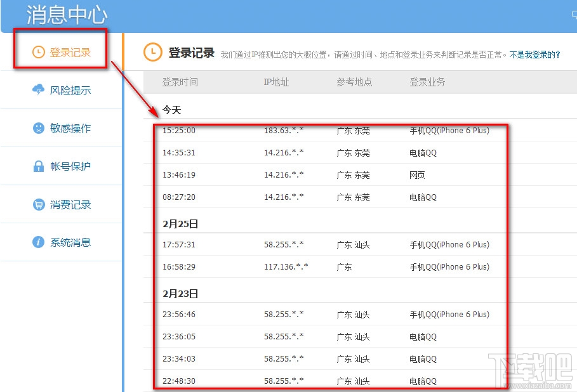
Task: Click 电脑QQ in the 08:27:20 row
Action: click(x=423, y=197)
